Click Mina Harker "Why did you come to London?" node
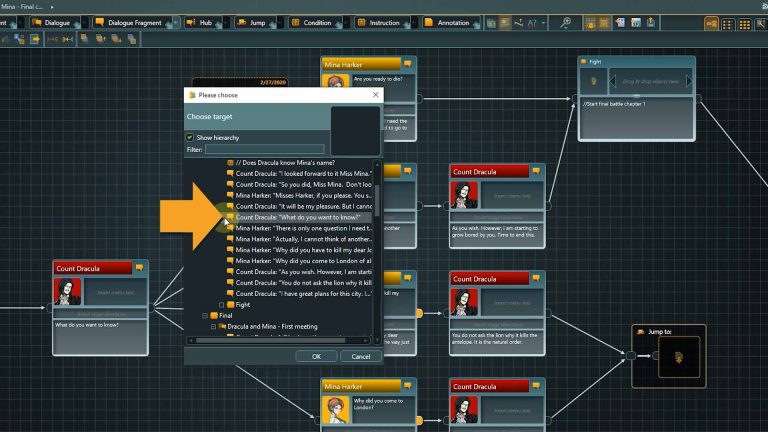Image resolution: width=768 pixels, height=432 pixels. pos(368,405)
